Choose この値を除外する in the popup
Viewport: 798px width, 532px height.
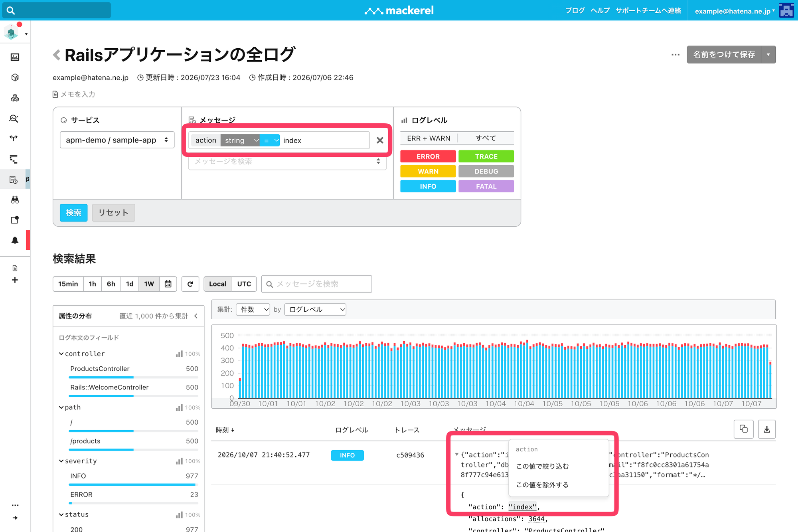click(542, 485)
